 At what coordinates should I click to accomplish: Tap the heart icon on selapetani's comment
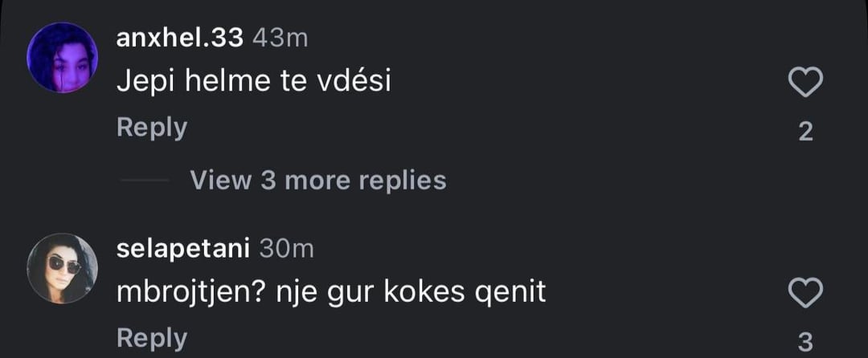805,293
